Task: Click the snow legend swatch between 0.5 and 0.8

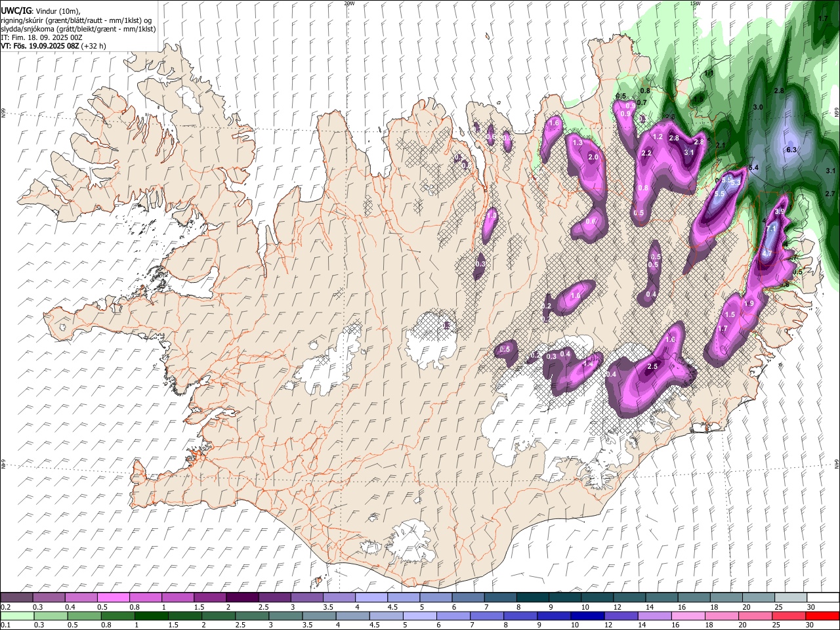Action: [113, 598]
